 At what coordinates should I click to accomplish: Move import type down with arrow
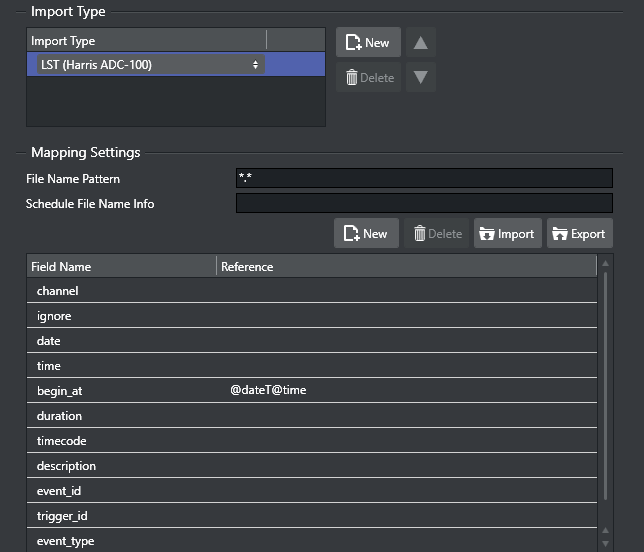[x=421, y=78]
